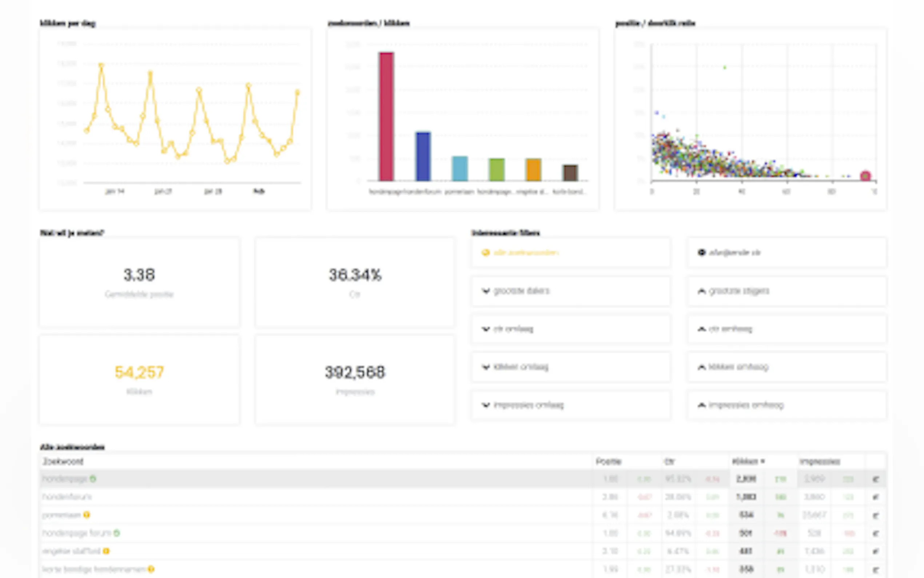Click the red hondenpage bar in the bar chart
Image resolution: width=924 pixels, height=578 pixels.
point(386,116)
